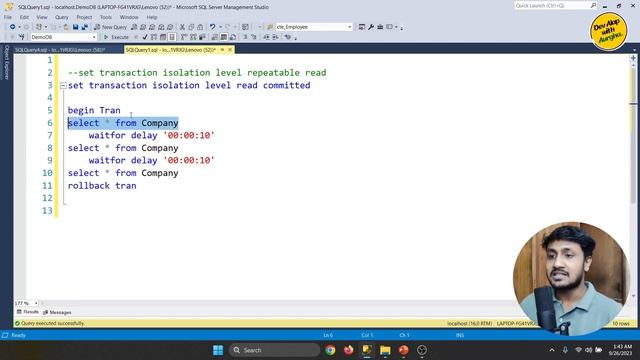Click the Database Engine Query icon beside New Query

tap(134, 27)
